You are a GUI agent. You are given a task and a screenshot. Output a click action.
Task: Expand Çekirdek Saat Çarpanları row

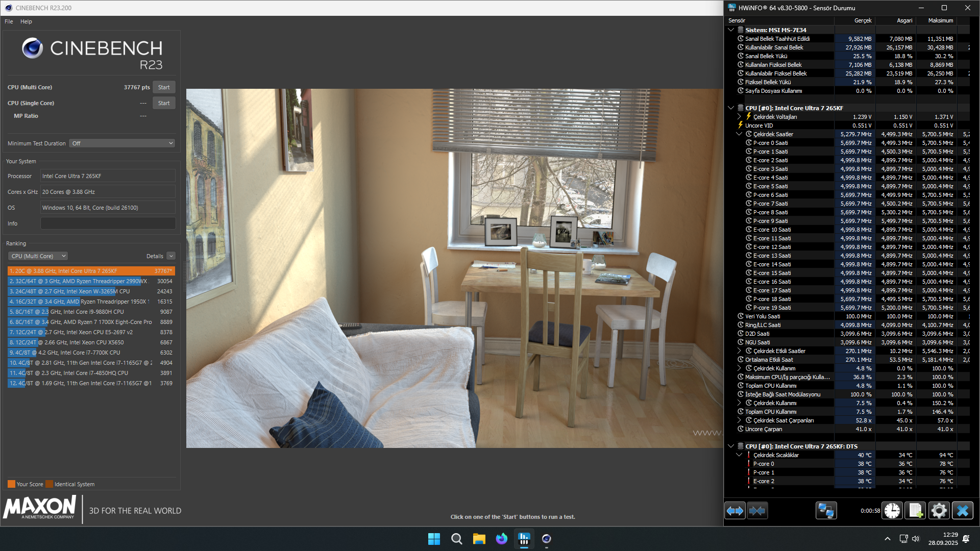coord(739,420)
